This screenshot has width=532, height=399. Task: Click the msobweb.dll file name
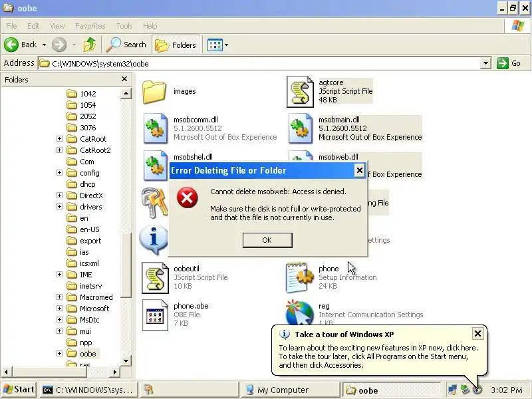tap(338, 157)
